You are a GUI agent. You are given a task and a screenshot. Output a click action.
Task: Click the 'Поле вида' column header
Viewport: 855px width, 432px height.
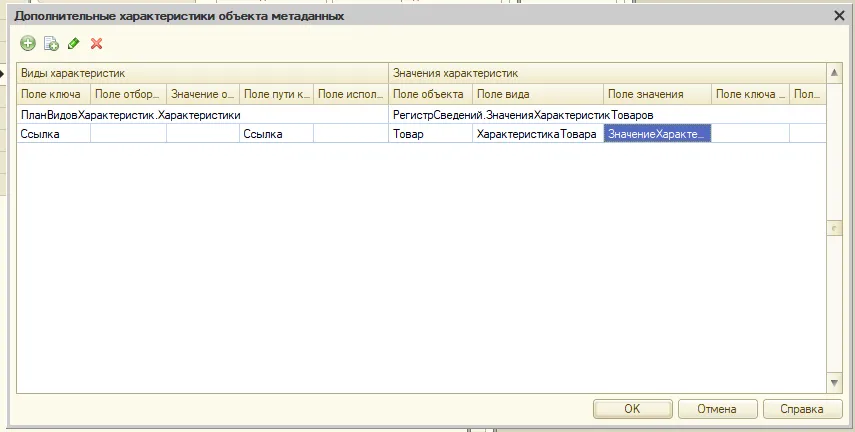pyautogui.click(x=537, y=94)
